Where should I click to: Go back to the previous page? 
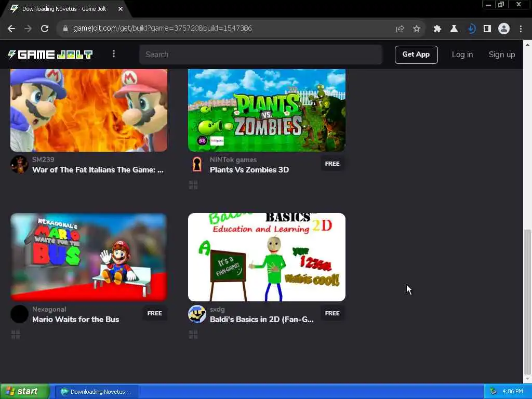(11, 29)
